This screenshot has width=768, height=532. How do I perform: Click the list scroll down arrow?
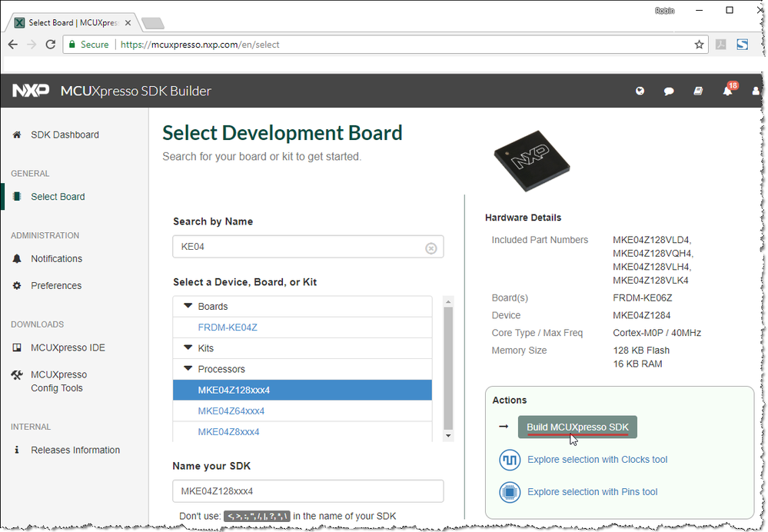447,435
